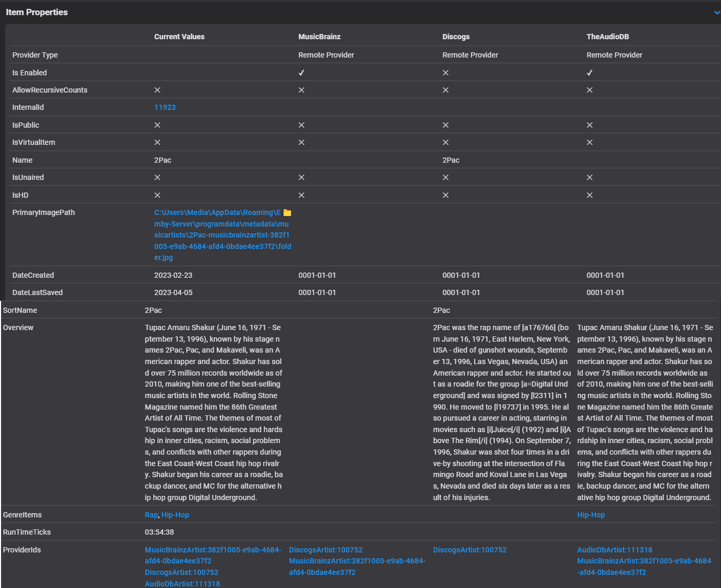Open the PrimaryImagePath folder icon
The image size is (721, 588).
point(287,212)
